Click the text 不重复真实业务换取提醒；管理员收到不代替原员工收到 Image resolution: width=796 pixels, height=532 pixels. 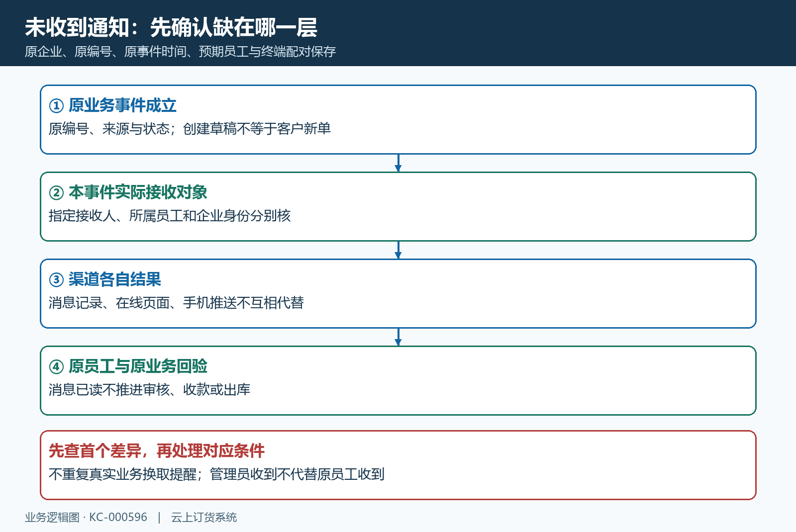click(216, 474)
